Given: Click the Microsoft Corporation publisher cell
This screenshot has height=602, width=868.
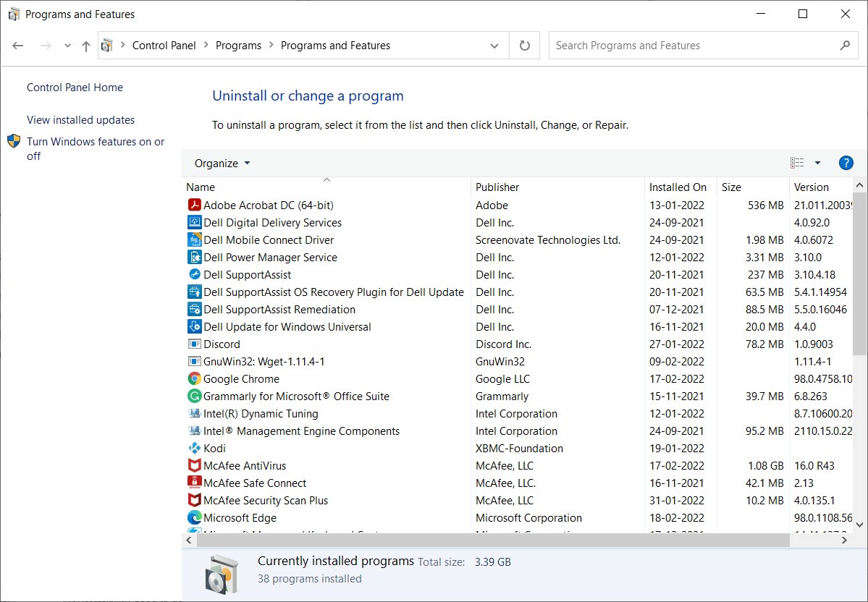Looking at the screenshot, I should click(x=528, y=518).
